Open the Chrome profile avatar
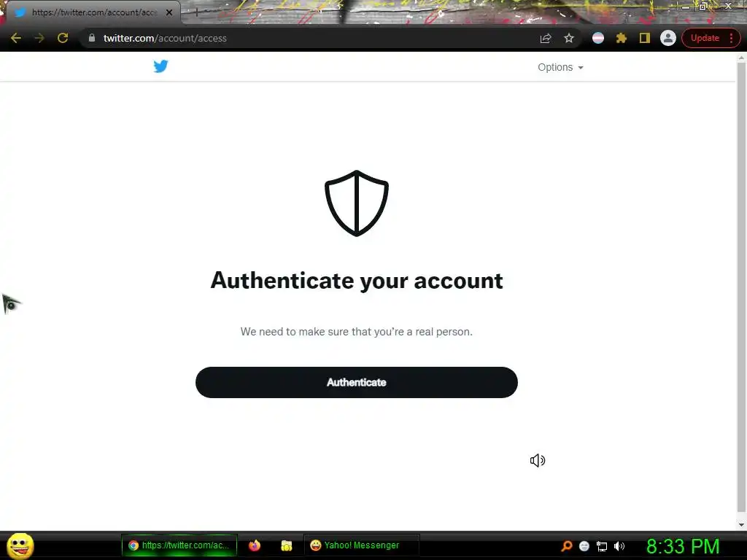747x560 pixels. coord(668,38)
